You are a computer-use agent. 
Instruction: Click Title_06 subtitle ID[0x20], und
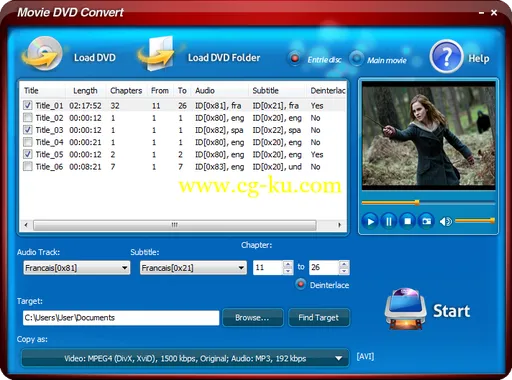point(277,167)
